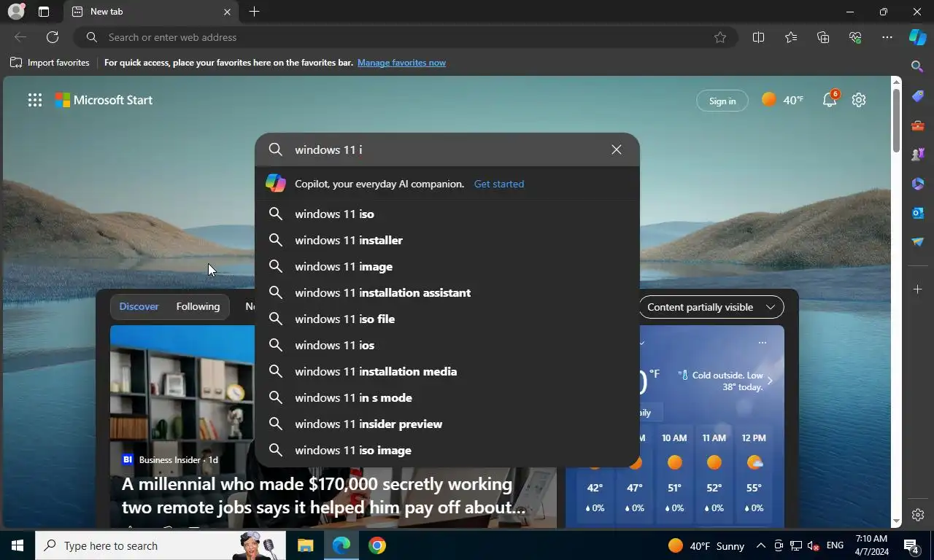Click Copilot Get started link
The image size is (934, 560).
point(499,184)
